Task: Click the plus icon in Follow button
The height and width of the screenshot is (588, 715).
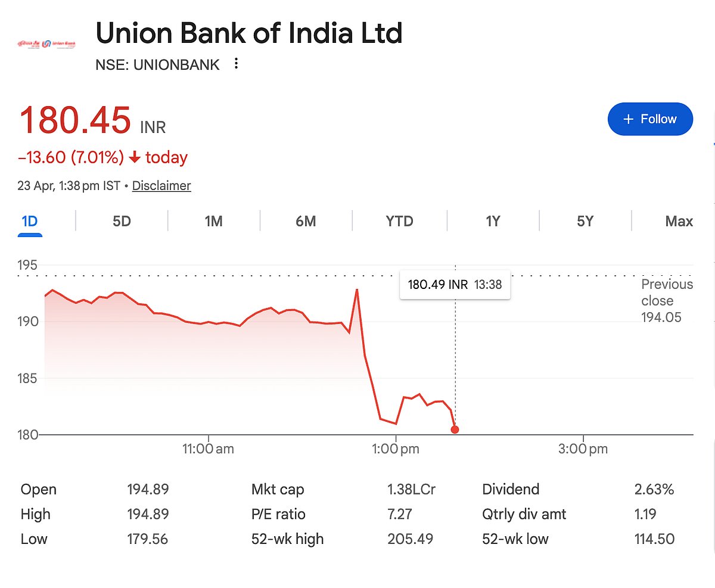Action: (627, 119)
